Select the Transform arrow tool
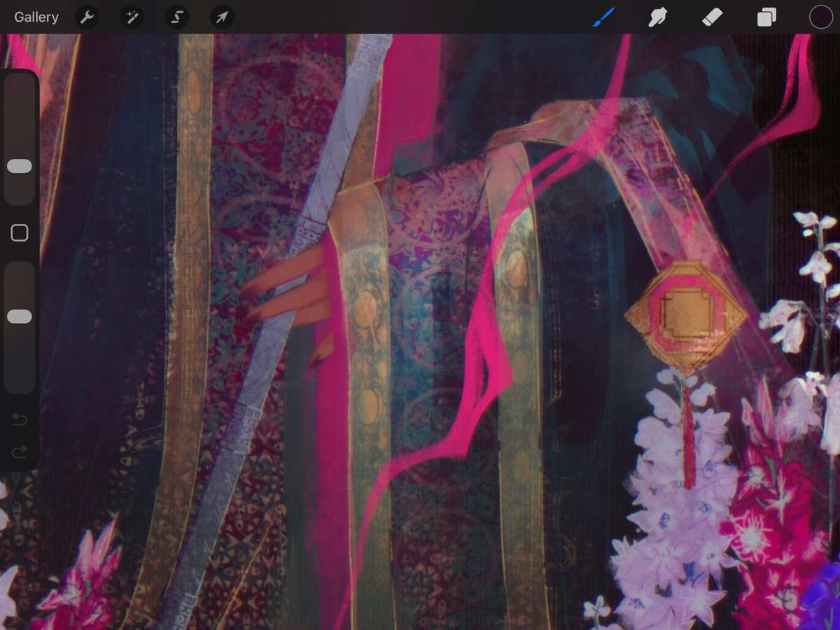Viewport: 840px width, 630px height. (x=222, y=17)
